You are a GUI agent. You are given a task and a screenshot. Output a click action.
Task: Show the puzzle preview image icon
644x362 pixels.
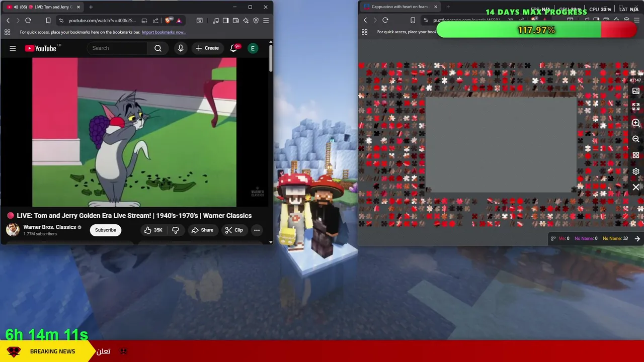[636, 91]
